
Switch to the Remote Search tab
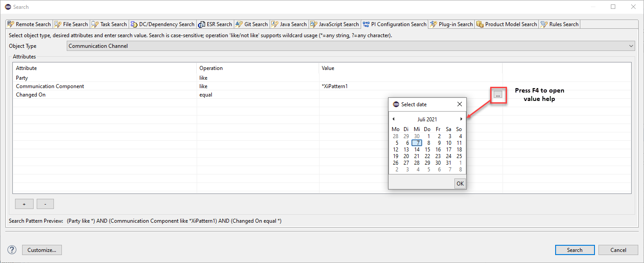click(x=29, y=24)
